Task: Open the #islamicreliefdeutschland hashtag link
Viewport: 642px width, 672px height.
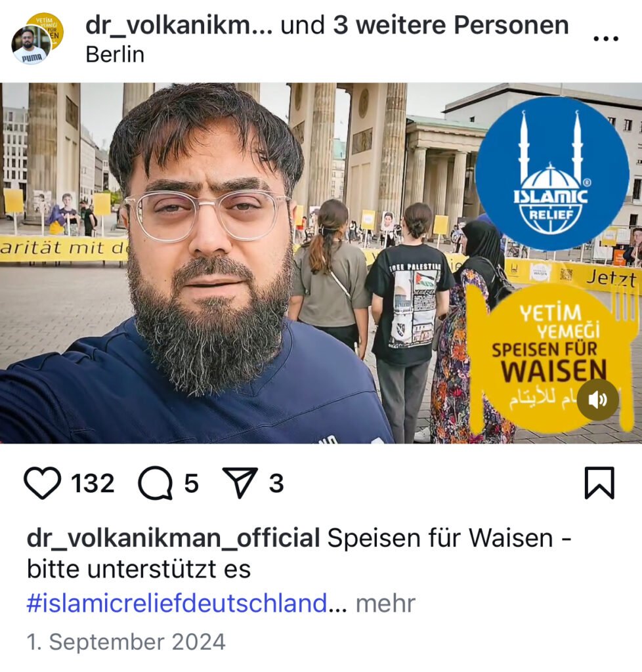Action: tap(177, 603)
